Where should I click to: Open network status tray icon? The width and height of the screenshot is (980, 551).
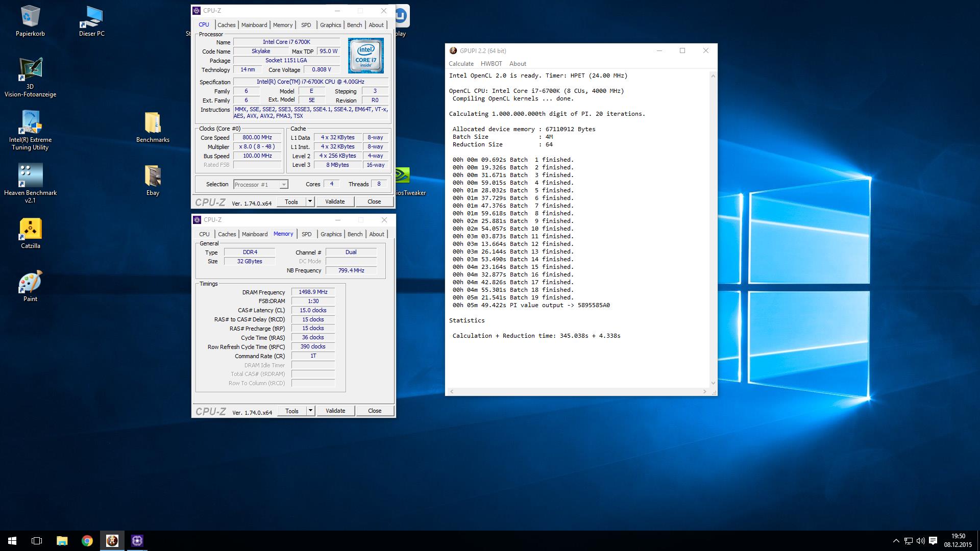pyautogui.click(x=909, y=541)
